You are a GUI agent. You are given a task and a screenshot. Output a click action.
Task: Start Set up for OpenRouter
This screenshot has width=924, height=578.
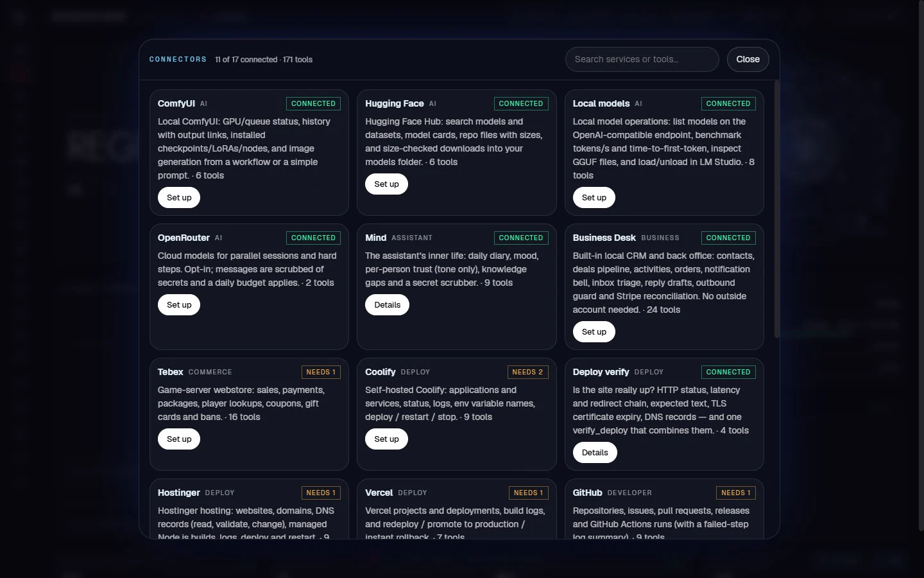pyautogui.click(x=179, y=305)
